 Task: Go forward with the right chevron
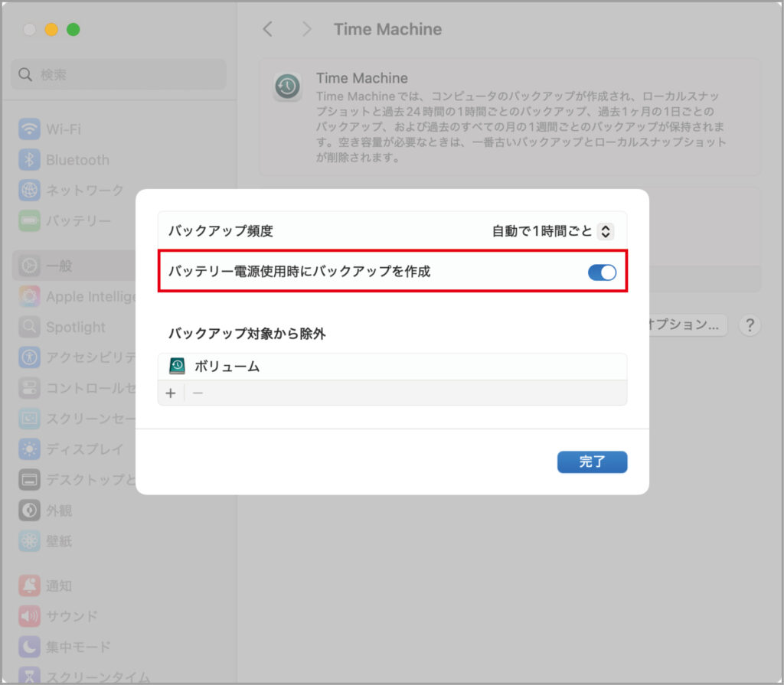pyautogui.click(x=306, y=29)
